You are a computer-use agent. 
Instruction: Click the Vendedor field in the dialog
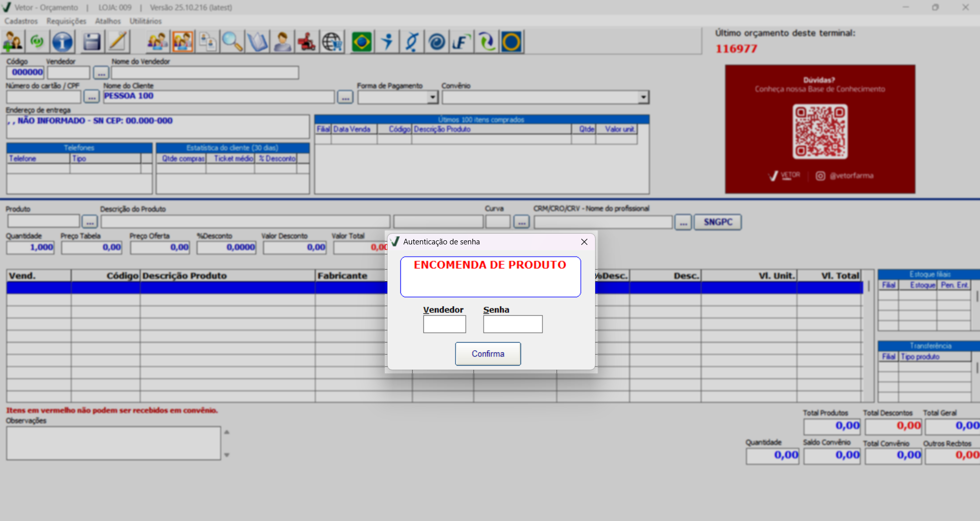click(444, 324)
